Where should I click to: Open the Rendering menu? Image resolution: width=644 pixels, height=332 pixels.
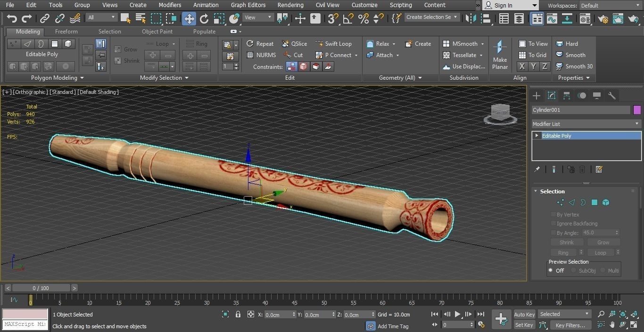click(290, 5)
